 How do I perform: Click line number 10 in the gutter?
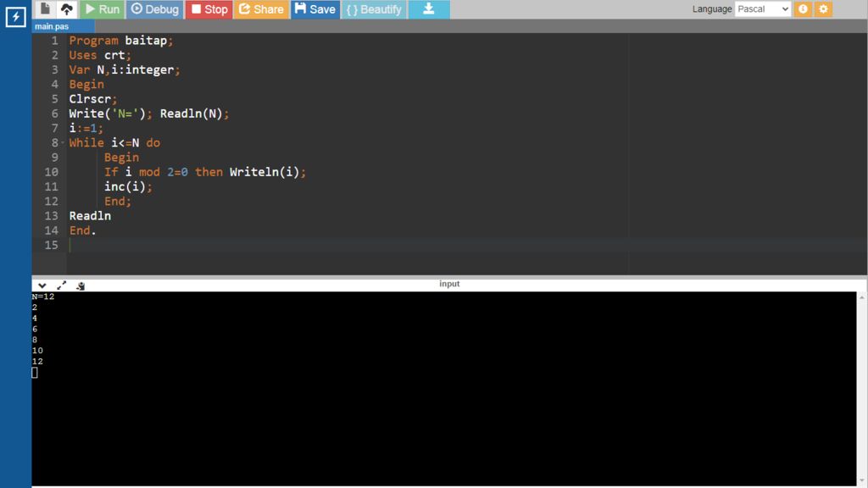click(51, 172)
